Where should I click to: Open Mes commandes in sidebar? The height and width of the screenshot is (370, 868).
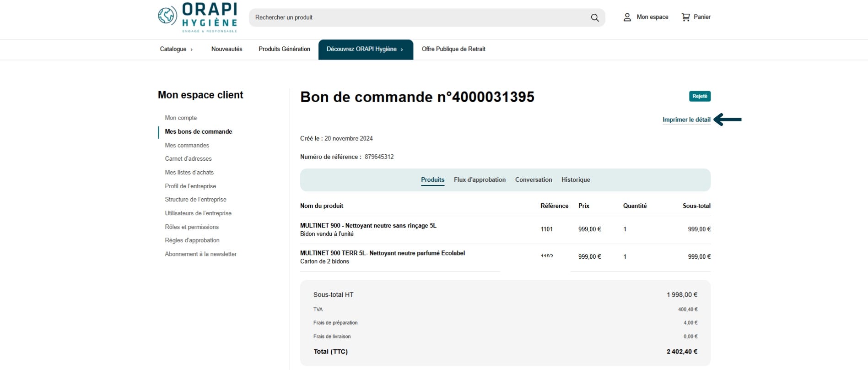coord(187,145)
